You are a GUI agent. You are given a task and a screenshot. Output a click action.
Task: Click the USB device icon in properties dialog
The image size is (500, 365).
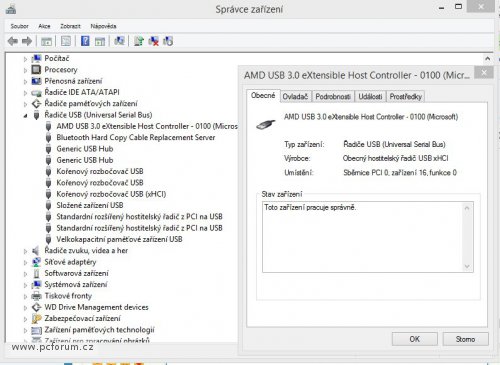(x=266, y=124)
